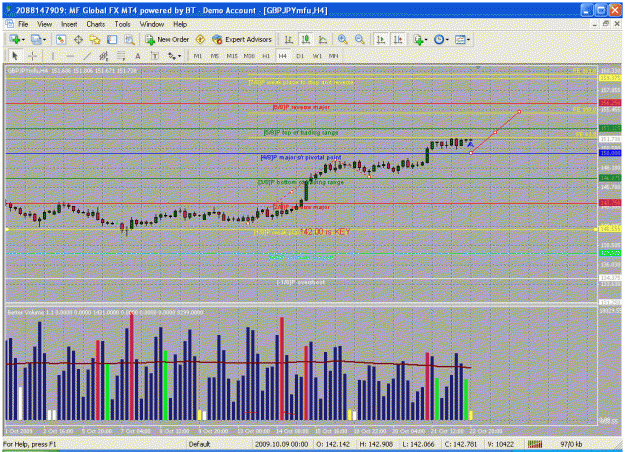625x452 pixels.
Task: Show the Navigator panel
Action: [x=95, y=39]
